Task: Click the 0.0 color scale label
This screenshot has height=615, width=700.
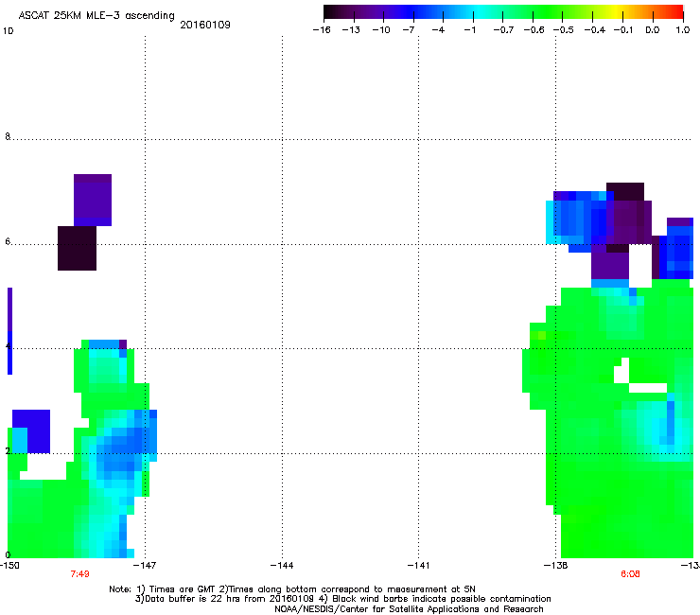Action: tap(653, 30)
